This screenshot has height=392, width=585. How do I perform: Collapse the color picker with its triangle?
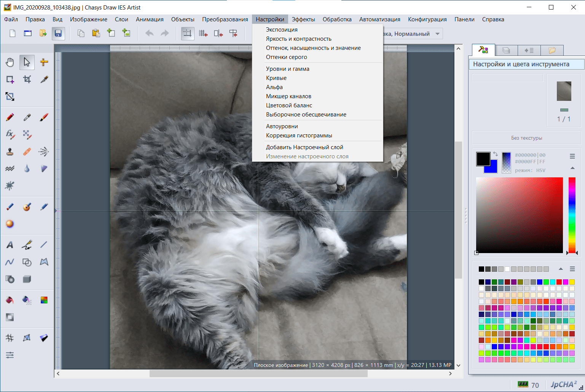click(x=572, y=168)
